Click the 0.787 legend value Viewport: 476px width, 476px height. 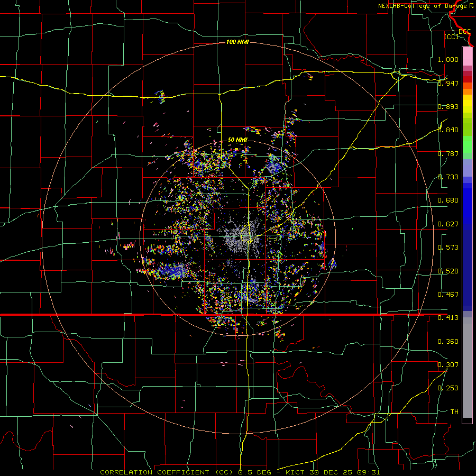click(x=448, y=153)
